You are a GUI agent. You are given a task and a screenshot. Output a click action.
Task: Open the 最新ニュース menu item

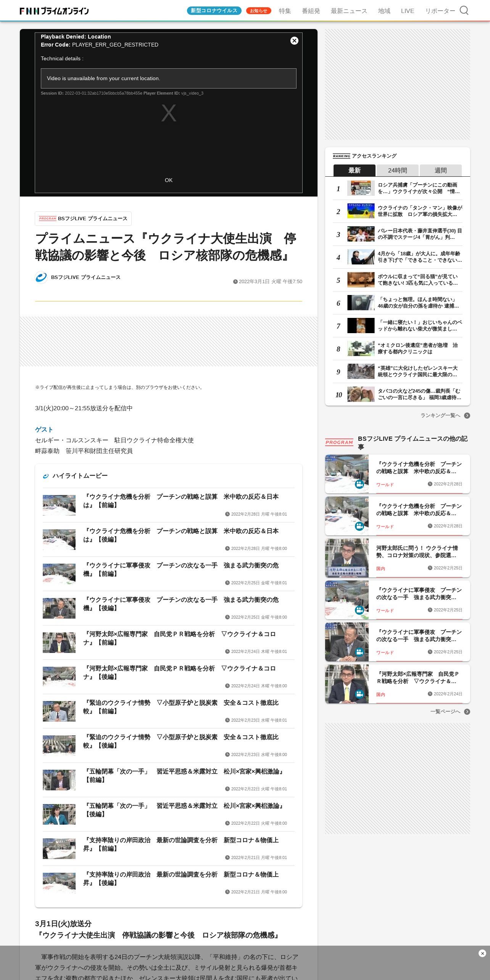(x=349, y=11)
